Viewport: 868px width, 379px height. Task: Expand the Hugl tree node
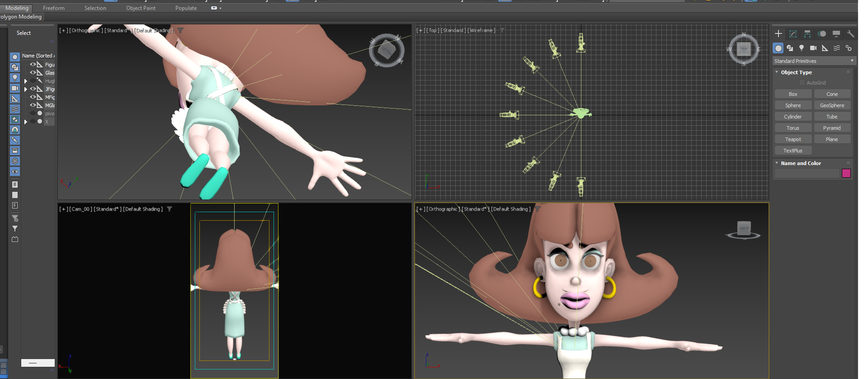26,81
